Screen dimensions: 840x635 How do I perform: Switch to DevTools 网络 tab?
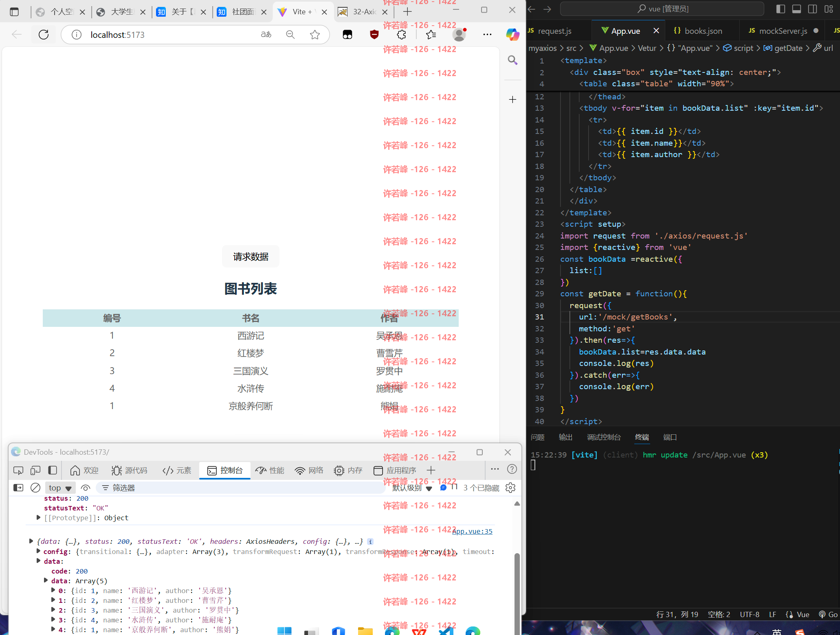point(309,471)
